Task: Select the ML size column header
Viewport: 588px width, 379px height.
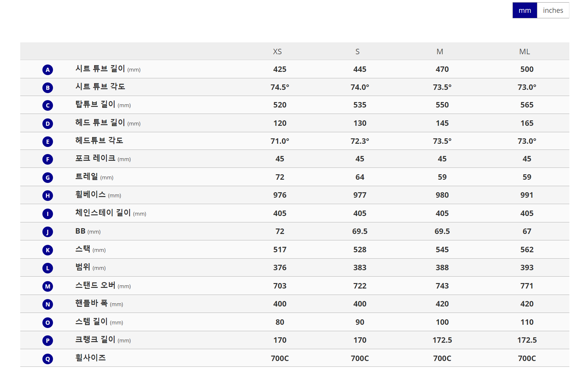Action: [x=525, y=52]
